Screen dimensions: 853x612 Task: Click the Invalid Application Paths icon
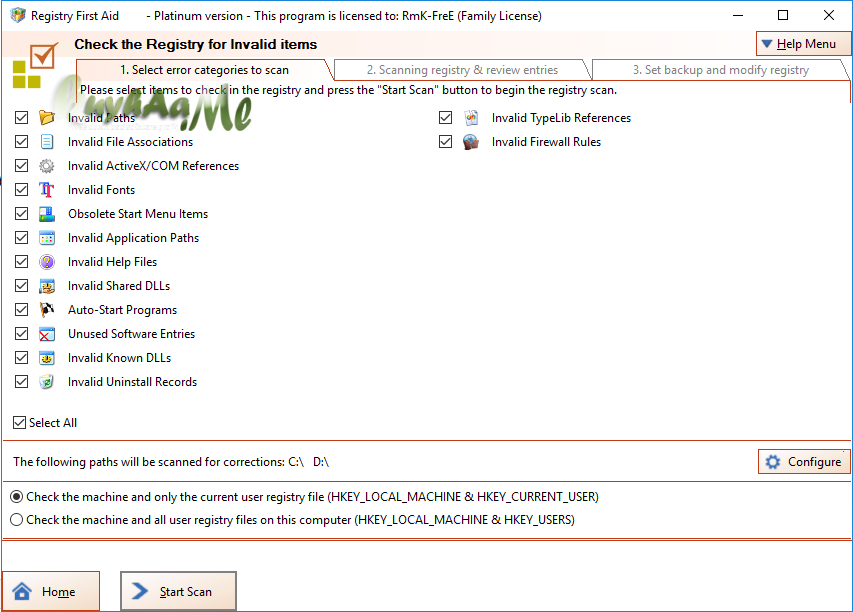[x=47, y=238]
